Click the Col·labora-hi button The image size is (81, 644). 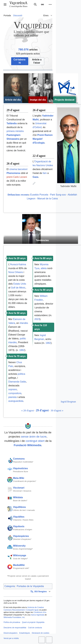[x=20, y=61]
